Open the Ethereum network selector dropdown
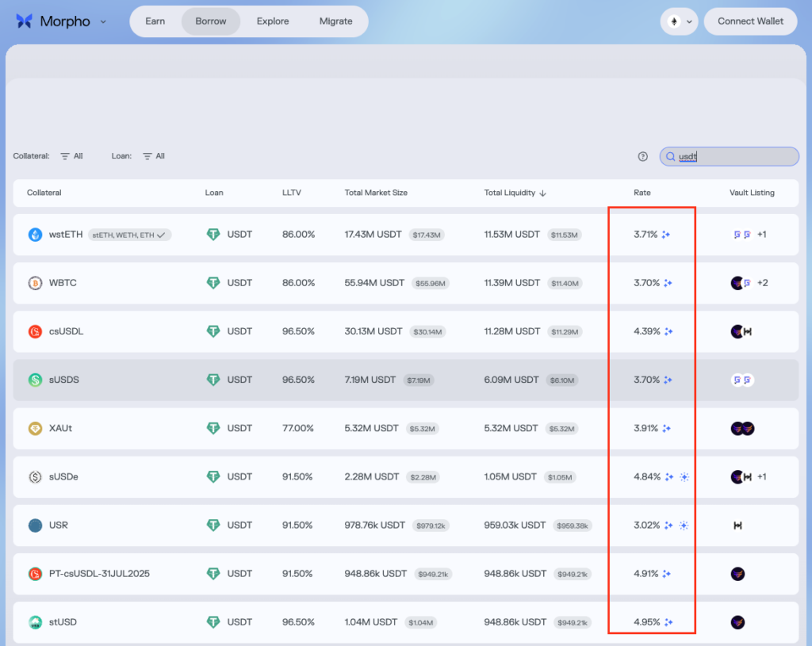This screenshot has height=646, width=812. coord(679,21)
